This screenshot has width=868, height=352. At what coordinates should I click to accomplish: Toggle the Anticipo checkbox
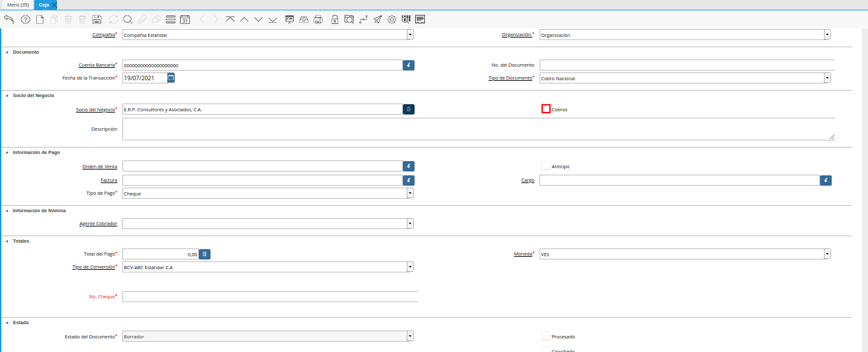546,166
